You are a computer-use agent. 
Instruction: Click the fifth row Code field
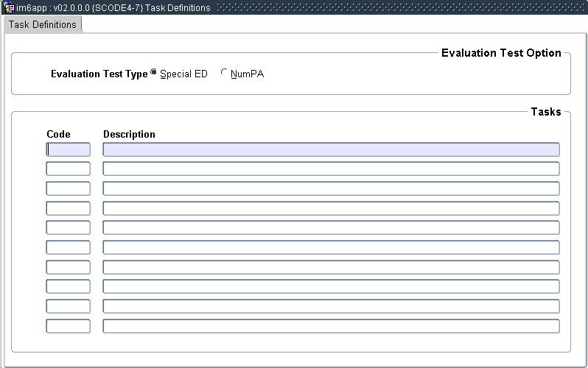click(69, 227)
